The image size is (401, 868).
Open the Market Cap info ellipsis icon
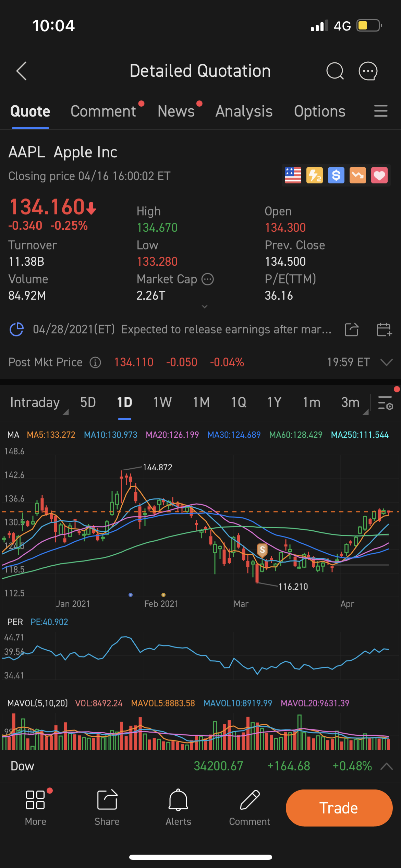208,279
